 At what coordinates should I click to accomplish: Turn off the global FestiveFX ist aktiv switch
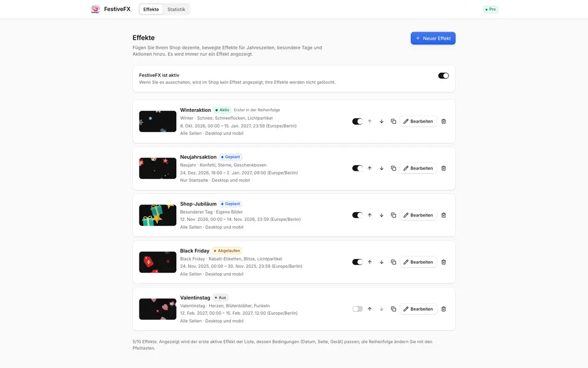tap(443, 75)
